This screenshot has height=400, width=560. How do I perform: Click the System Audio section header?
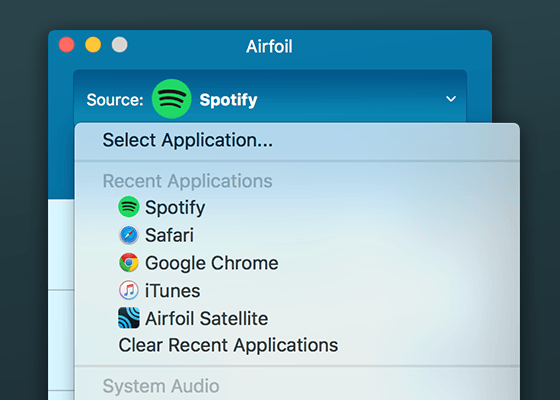161,386
